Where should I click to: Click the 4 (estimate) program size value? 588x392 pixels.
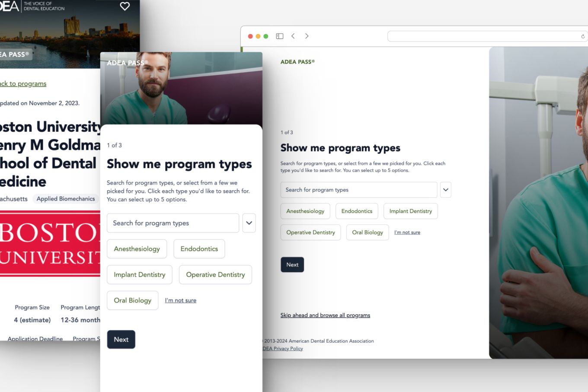point(32,320)
